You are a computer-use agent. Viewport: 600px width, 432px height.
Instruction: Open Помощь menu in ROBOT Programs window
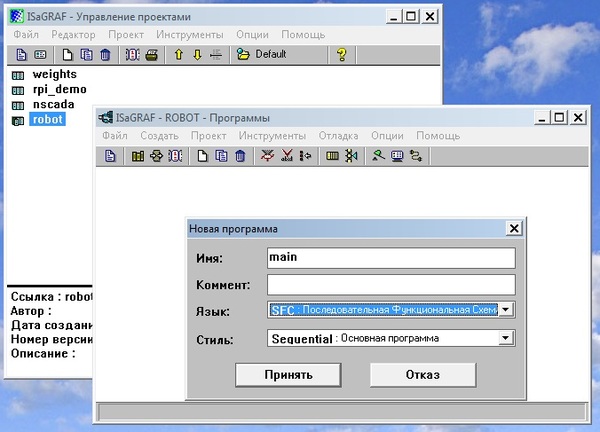click(438, 135)
